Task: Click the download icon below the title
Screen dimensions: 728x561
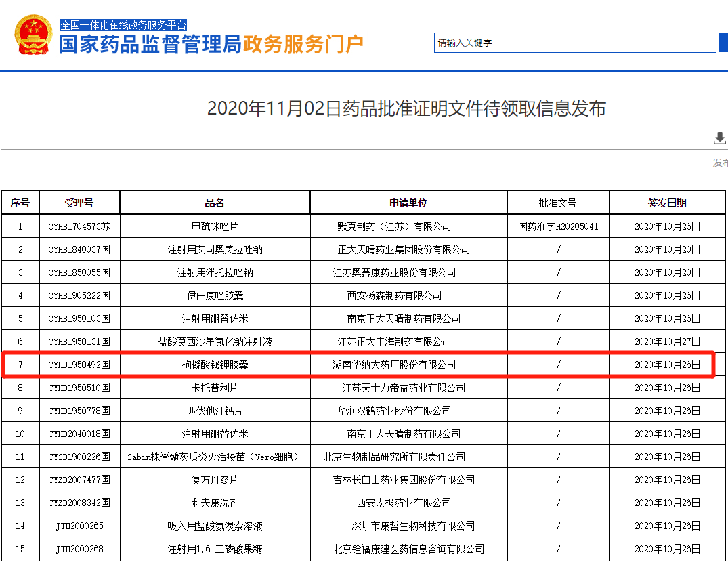Action: pos(720,138)
